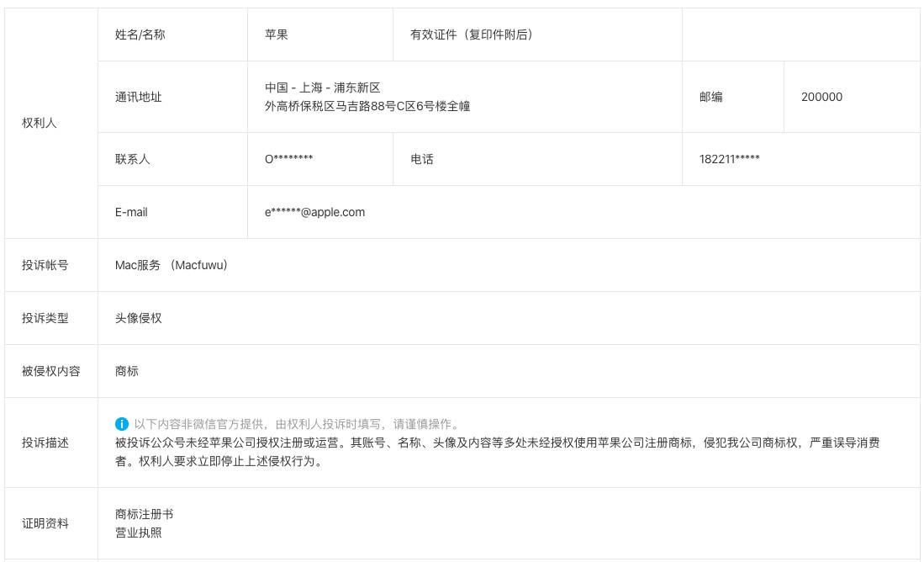Select the 权利人 row header
The width and height of the screenshot is (924, 562).
tap(40, 123)
